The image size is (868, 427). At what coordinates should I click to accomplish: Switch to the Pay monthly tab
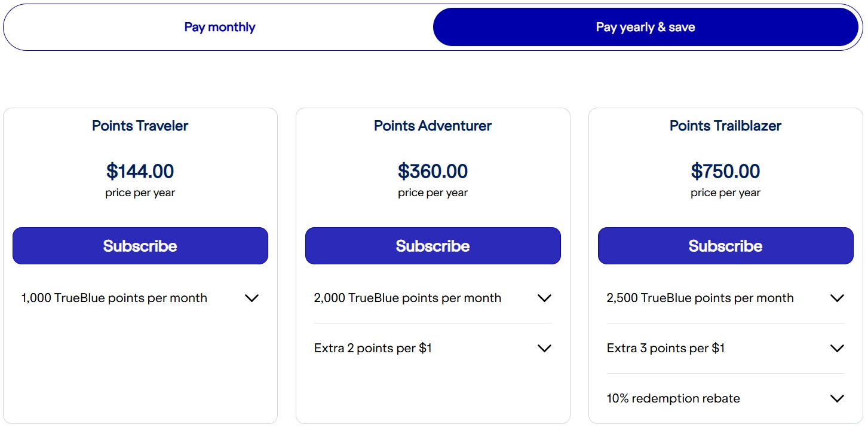click(x=219, y=26)
